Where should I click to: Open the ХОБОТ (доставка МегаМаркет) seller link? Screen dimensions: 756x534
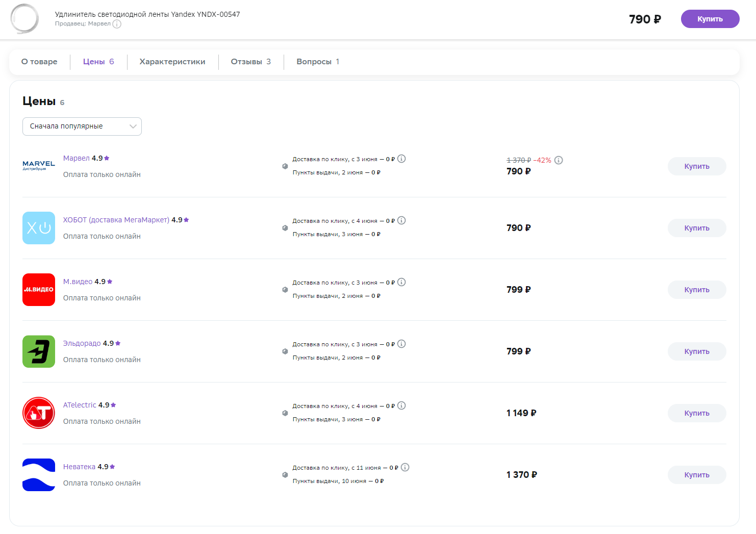(x=116, y=220)
